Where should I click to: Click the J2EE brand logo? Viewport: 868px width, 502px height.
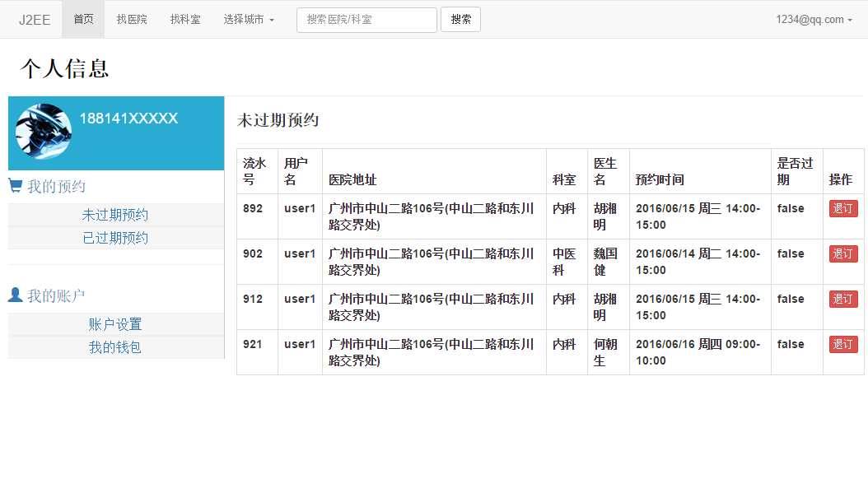pos(35,20)
